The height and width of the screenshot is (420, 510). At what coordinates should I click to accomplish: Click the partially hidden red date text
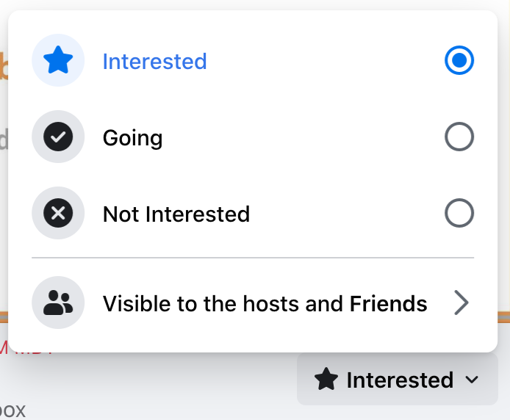(x=29, y=350)
